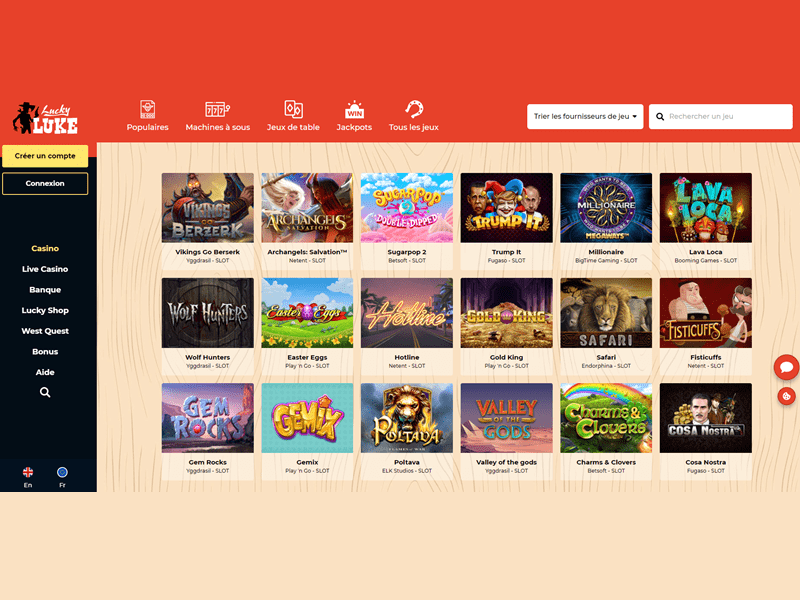The height and width of the screenshot is (600, 800).
Task: Open the Gemix game thumbnail
Action: (307, 418)
